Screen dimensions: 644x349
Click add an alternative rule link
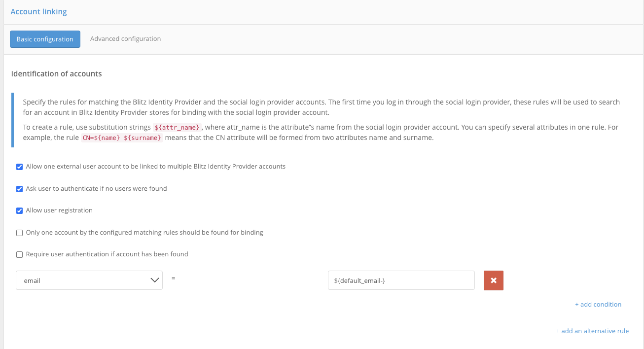[592, 331]
